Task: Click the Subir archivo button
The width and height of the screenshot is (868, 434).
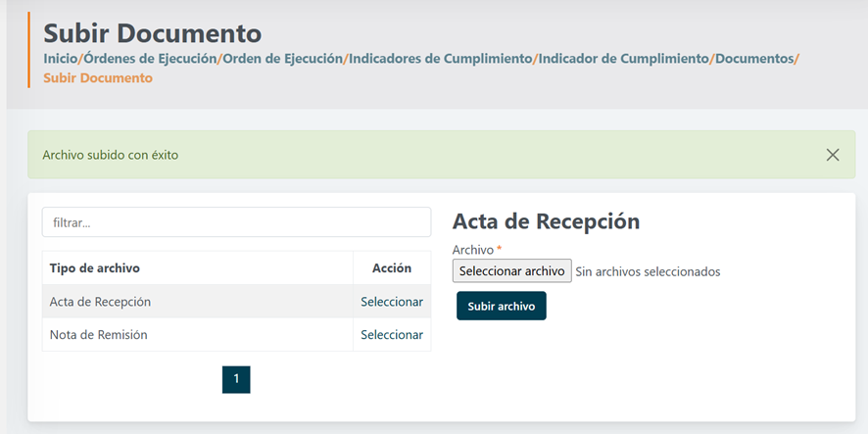Action: point(501,307)
